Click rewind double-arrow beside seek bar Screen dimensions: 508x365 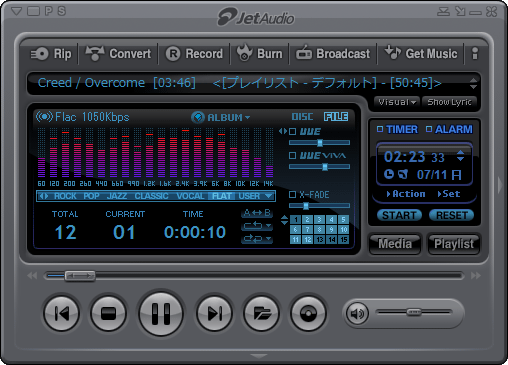click(x=32, y=276)
